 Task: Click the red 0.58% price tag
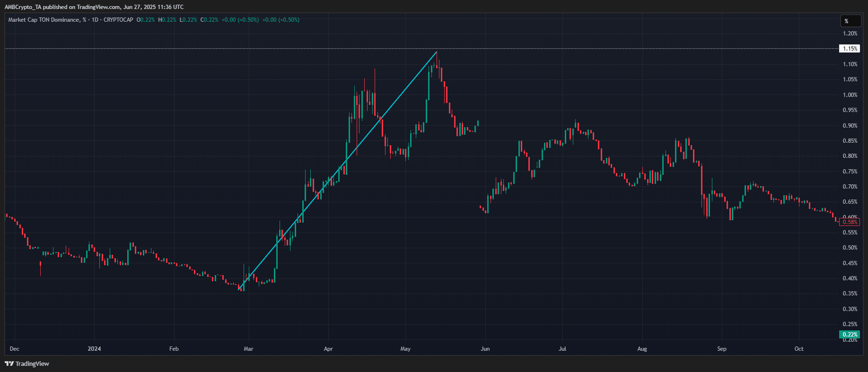click(850, 222)
